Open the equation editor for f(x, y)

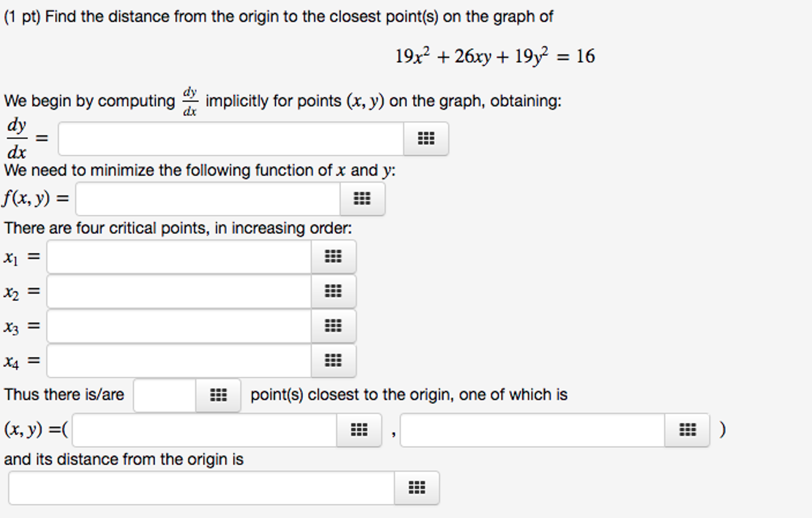(x=362, y=199)
